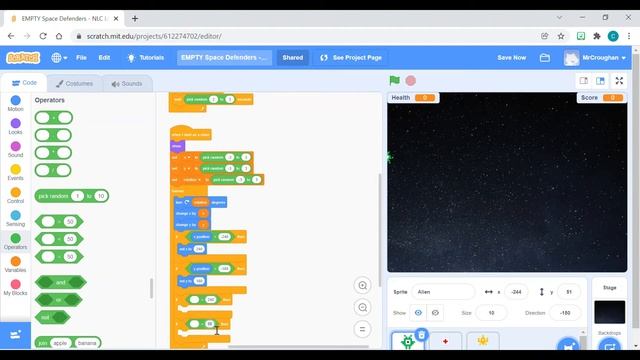This screenshot has height=360, width=640.
Task: Switch to the Code tab
Action: tap(24, 83)
